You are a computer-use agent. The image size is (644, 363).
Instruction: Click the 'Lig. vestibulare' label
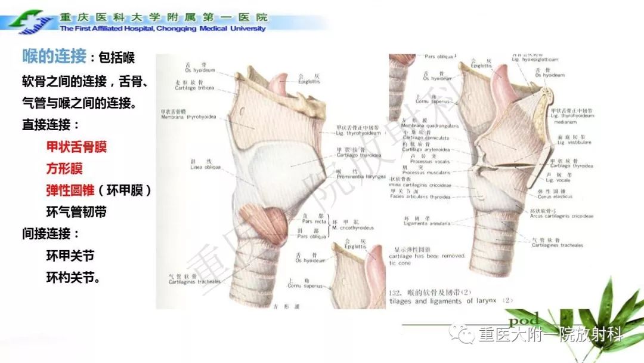pyautogui.click(x=574, y=142)
